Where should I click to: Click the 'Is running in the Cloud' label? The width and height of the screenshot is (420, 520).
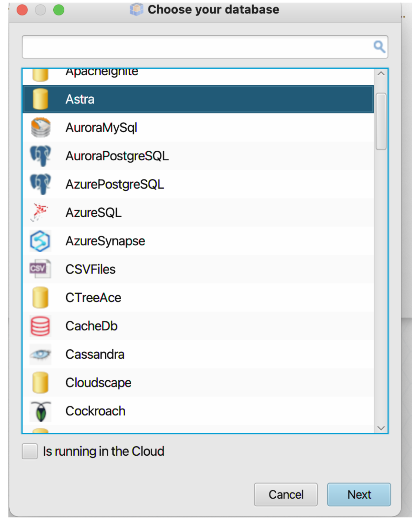104,451
